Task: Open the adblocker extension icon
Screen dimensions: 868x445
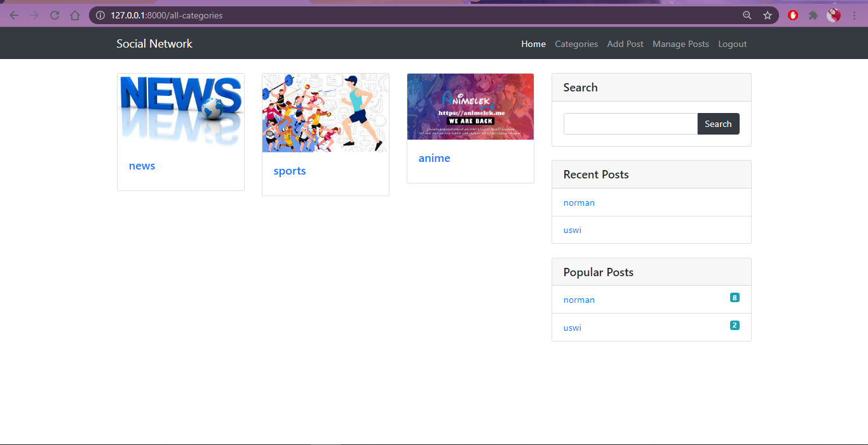Action: click(792, 15)
